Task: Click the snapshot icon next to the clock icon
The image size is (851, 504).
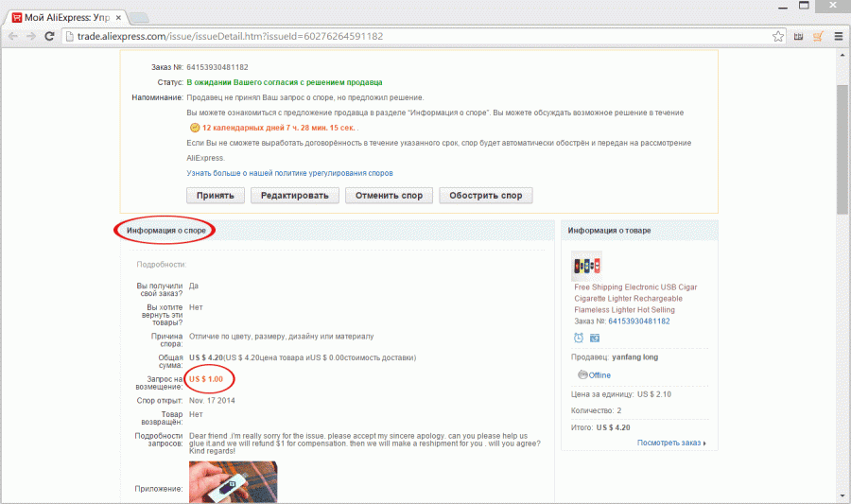Action: coord(595,338)
